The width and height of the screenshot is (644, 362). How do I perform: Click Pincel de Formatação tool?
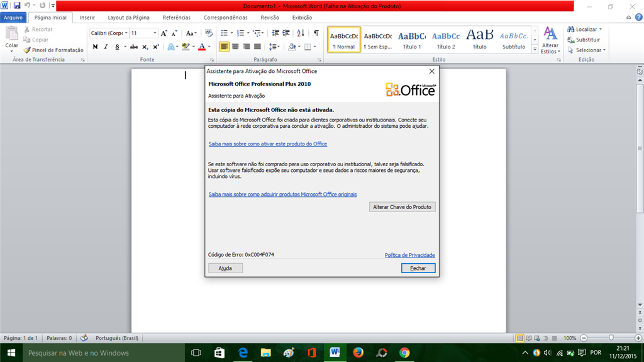(x=53, y=50)
